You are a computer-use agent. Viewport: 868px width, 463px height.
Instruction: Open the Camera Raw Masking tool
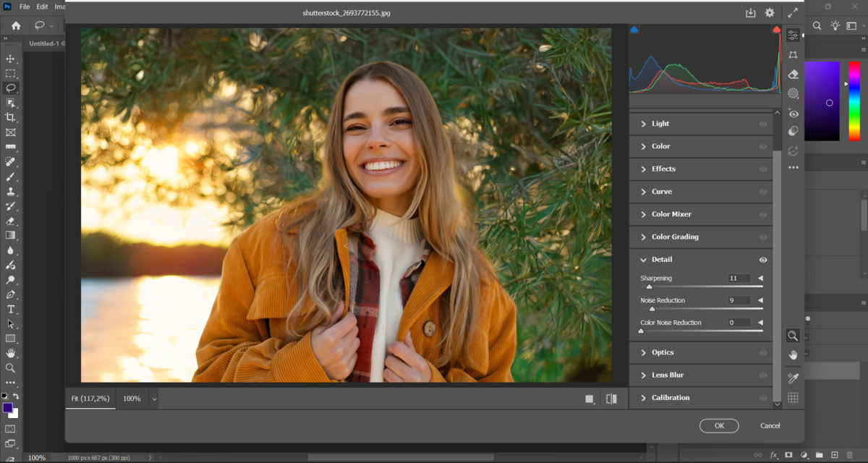pos(793,93)
